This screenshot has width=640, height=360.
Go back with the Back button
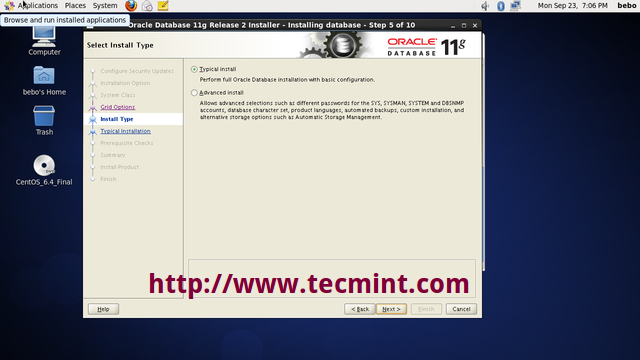click(360, 309)
